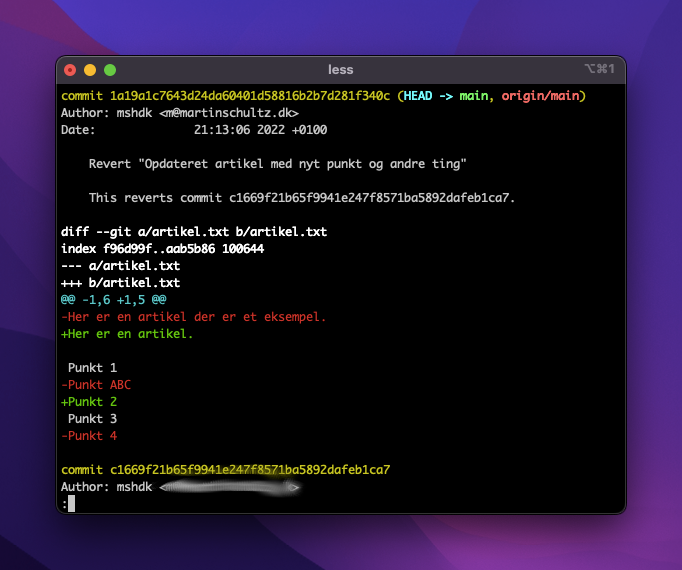Click the '+++ b/artikel.txt' line
Viewport: 682px width, 570px height.
click(120, 282)
